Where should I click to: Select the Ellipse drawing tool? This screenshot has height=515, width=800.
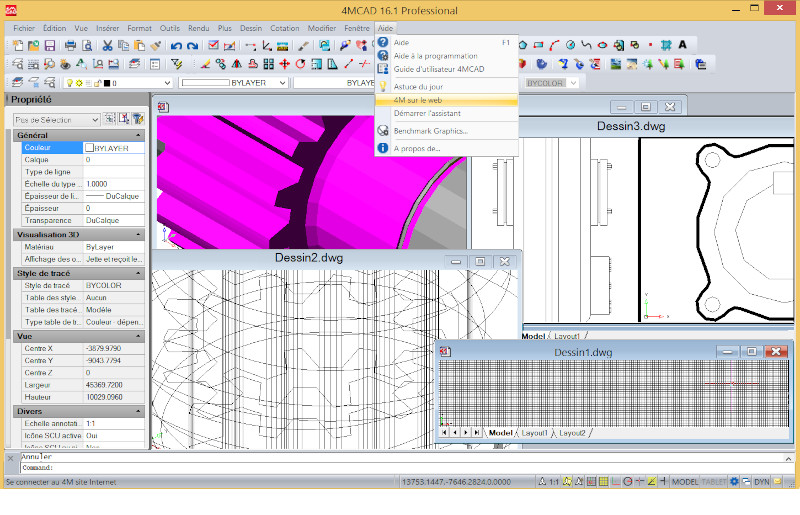[603, 45]
